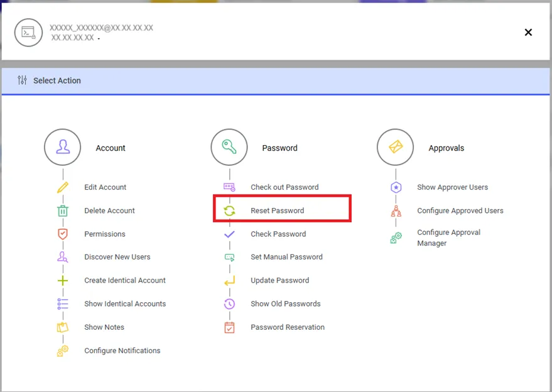Choose Delete Account
Image resolution: width=552 pixels, height=392 pixels.
[x=109, y=210]
